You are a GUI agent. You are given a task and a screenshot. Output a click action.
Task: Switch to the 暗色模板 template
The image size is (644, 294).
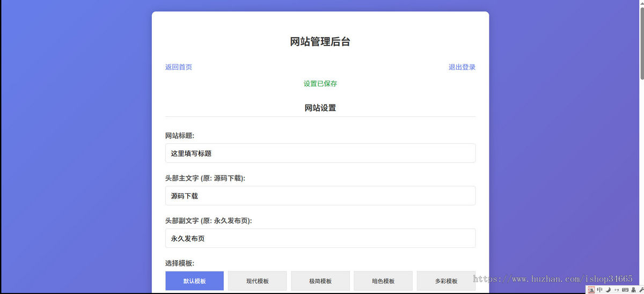point(383,281)
